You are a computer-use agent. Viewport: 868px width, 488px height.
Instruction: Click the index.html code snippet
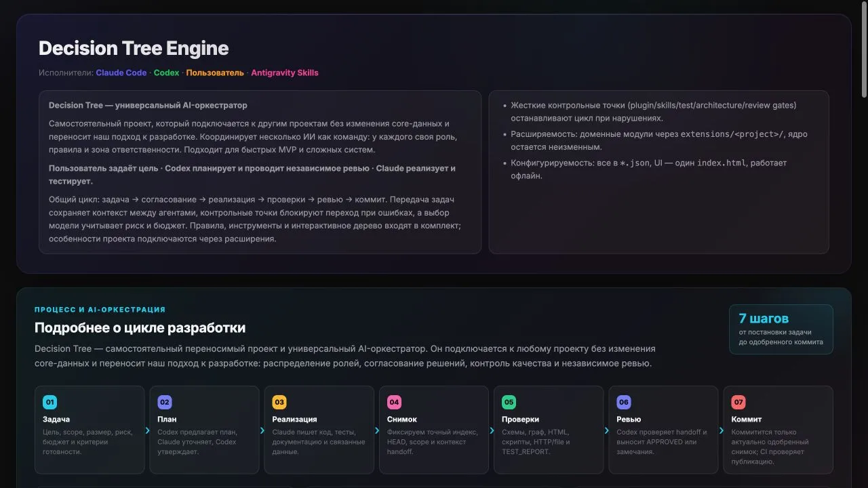point(722,163)
